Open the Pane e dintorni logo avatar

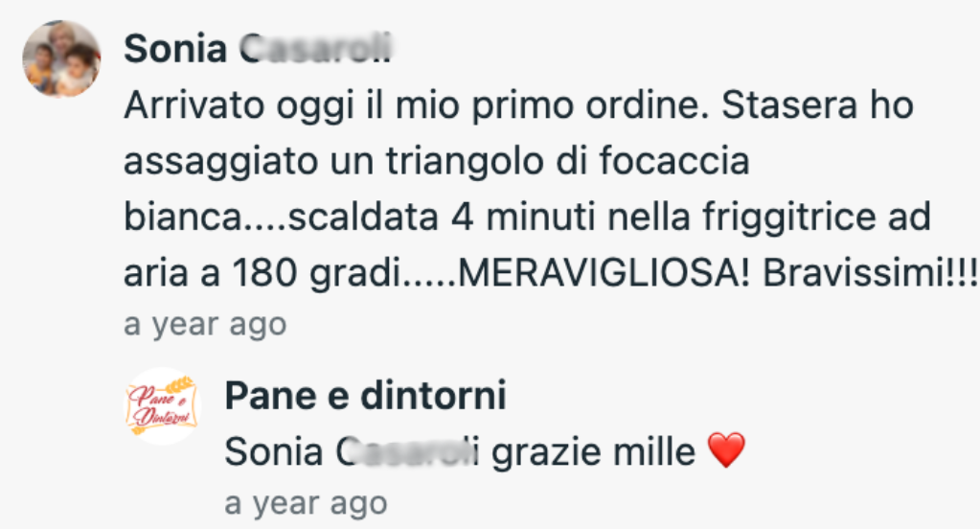pyautogui.click(x=162, y=406)
